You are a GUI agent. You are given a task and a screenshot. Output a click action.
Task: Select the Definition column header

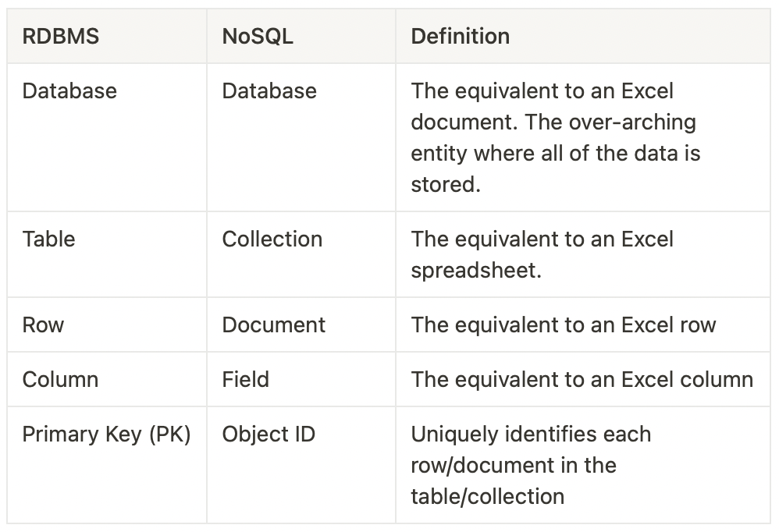461,36
